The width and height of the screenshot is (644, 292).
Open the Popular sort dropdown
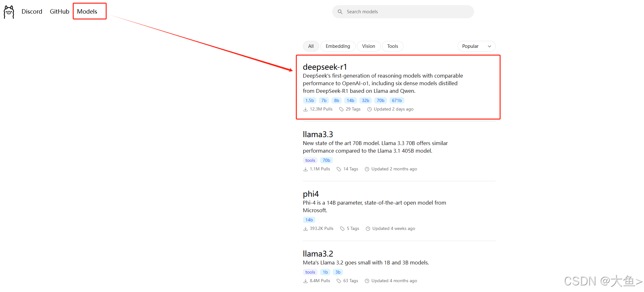[476, 46]
